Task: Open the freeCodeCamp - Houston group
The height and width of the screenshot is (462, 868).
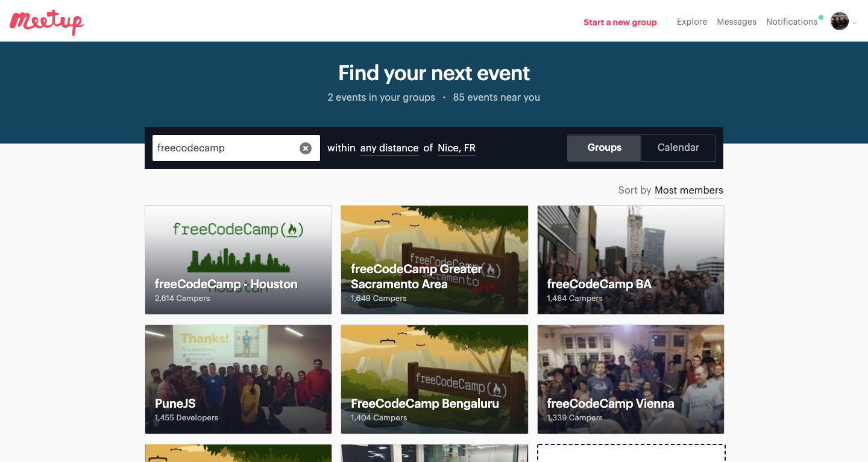Action: tap(238, 260)
